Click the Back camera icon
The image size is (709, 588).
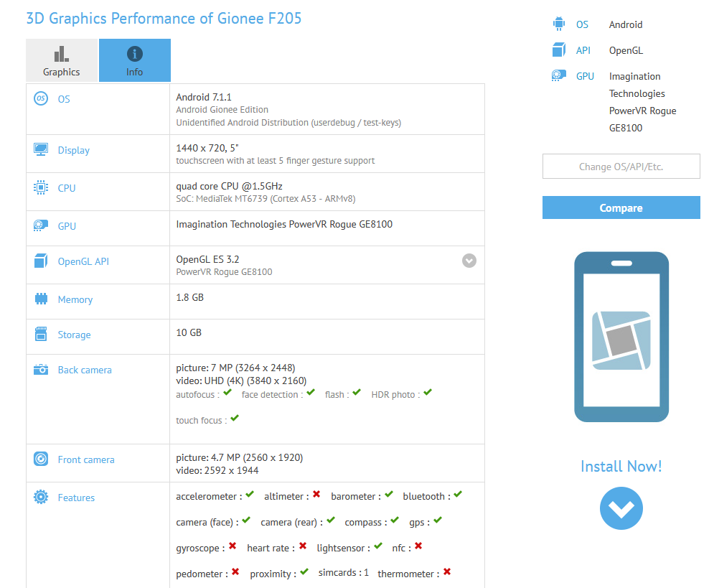[41, 369]
